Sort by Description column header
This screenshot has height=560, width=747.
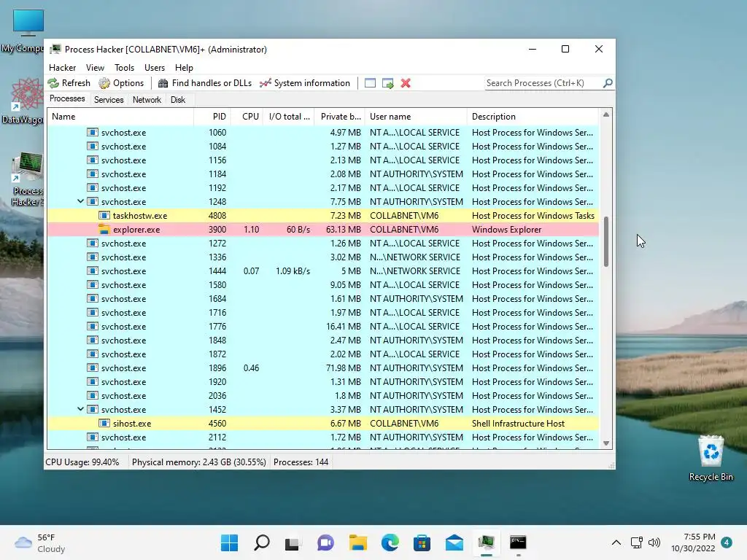[x=533, y=117]
